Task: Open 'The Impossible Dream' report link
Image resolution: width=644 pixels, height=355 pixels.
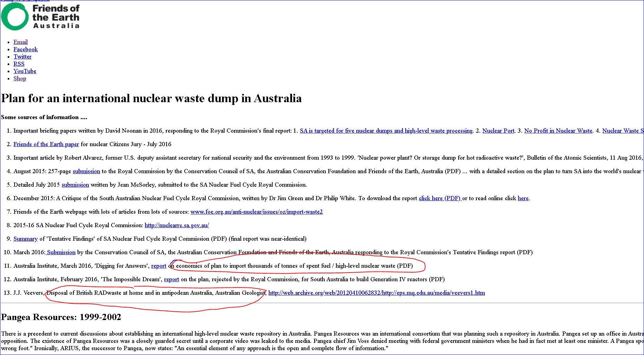Action: coord(171,279)
